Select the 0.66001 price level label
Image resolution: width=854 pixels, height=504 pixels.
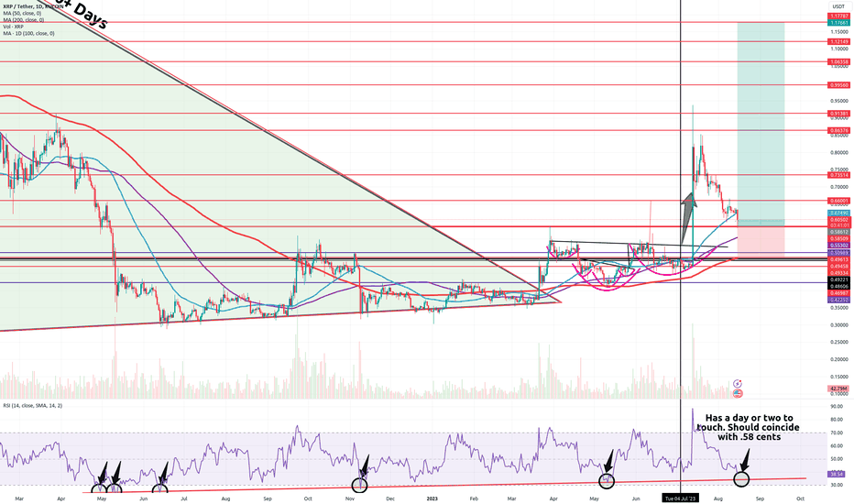[838, 201]
